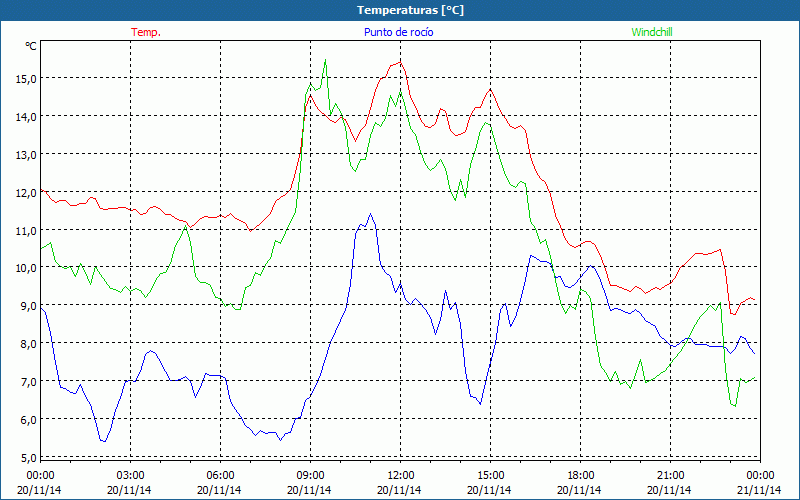Click the 7,0 y-axis value
This screenshot has width=800, height=500.
30,381
